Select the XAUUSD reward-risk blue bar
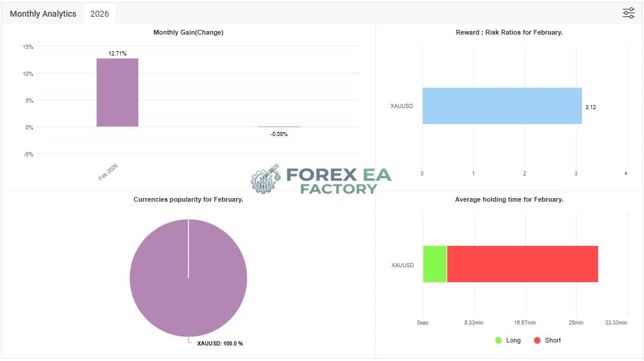 (502, 106)
